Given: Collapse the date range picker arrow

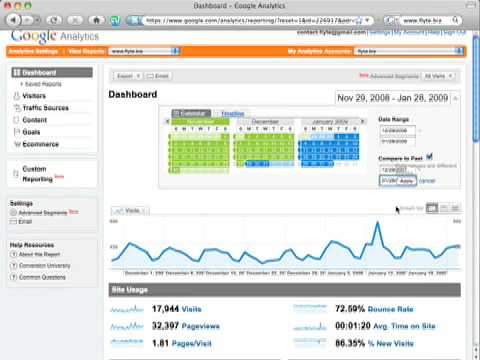Looking at the screenshot, I should pyautogui.click(x=455, y=98).
